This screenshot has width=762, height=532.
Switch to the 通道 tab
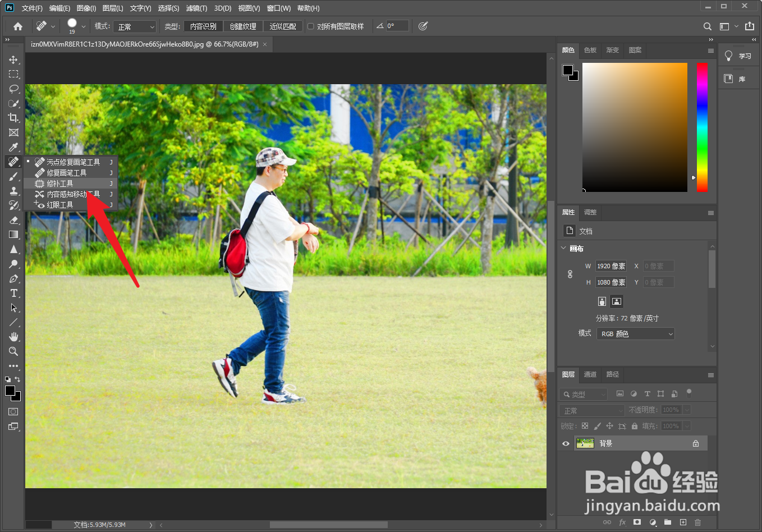[590, 374]
